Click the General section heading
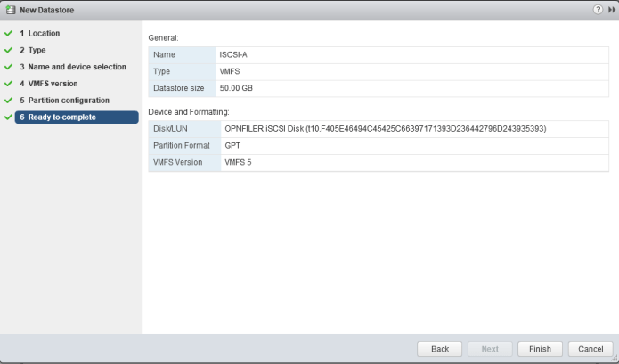 163,38
